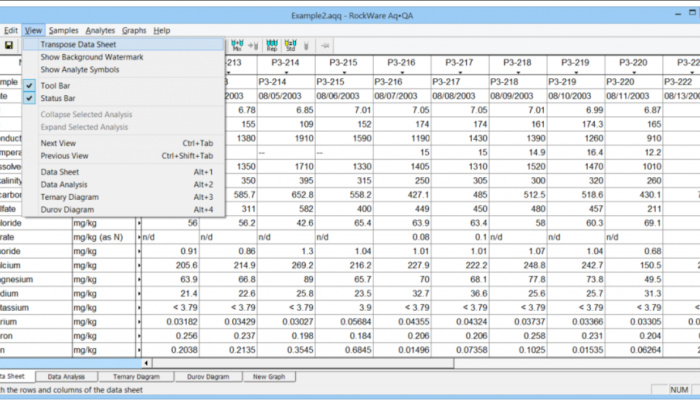This screenshot has height=400, width=700.
Task: Open the P3-218 column header dropdown arrow
Action: [x=518, y=72]
